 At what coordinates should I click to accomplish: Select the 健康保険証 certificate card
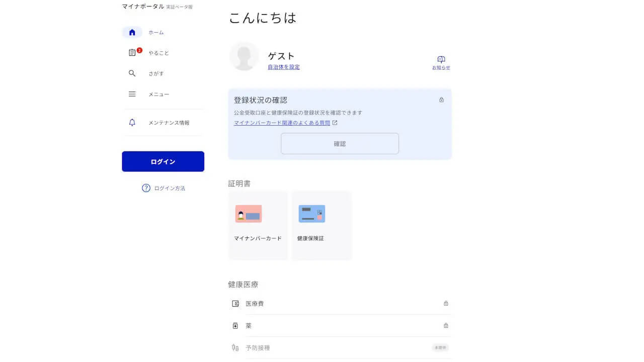click(321, 225)
